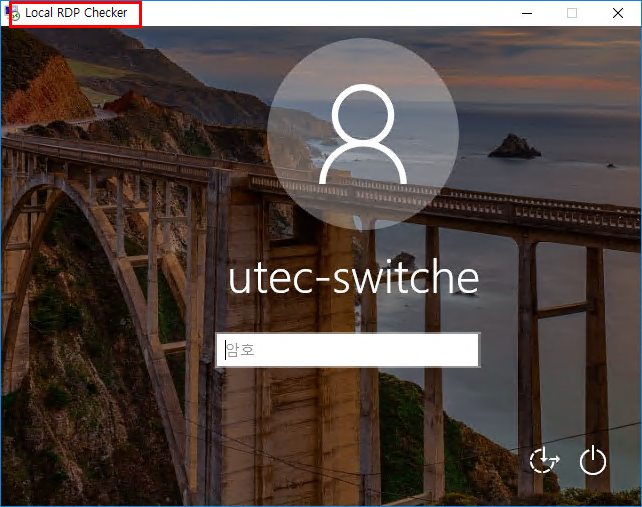Click the utec-switche username text

[353, 276]
